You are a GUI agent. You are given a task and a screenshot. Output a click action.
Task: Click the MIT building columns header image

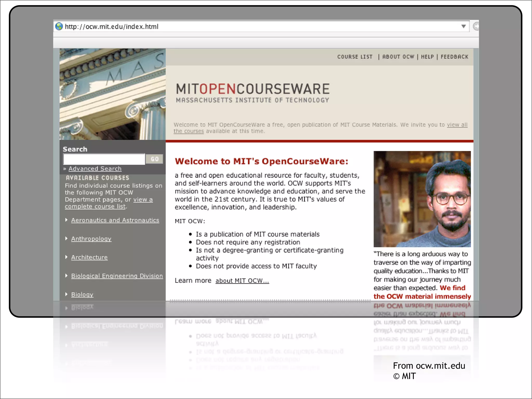[x=112, y=94]
